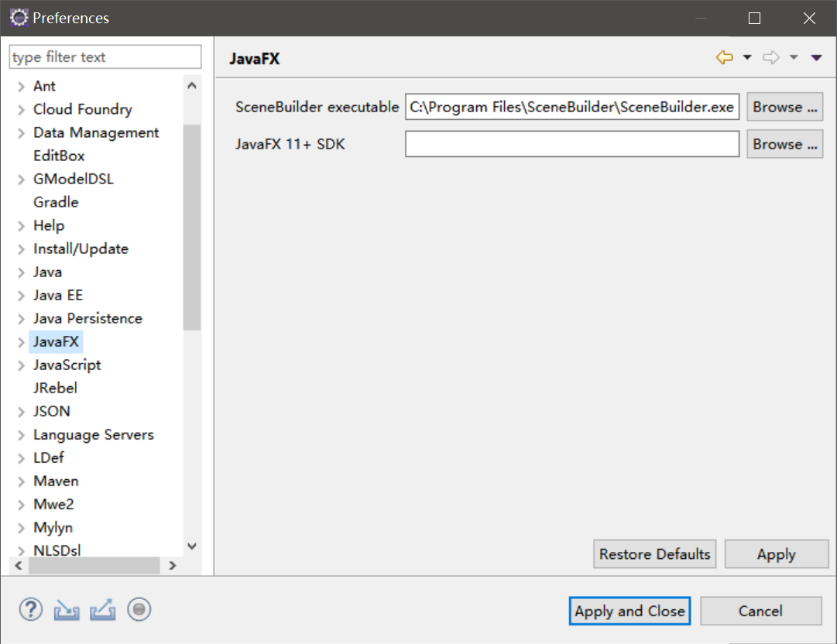Expand the Data Management category
Viewport: 837px width, 644px height.
click(21, 133)
